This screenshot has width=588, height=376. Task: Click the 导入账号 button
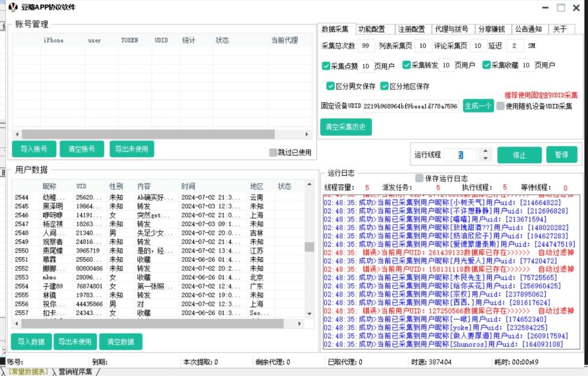pos(34,149)
